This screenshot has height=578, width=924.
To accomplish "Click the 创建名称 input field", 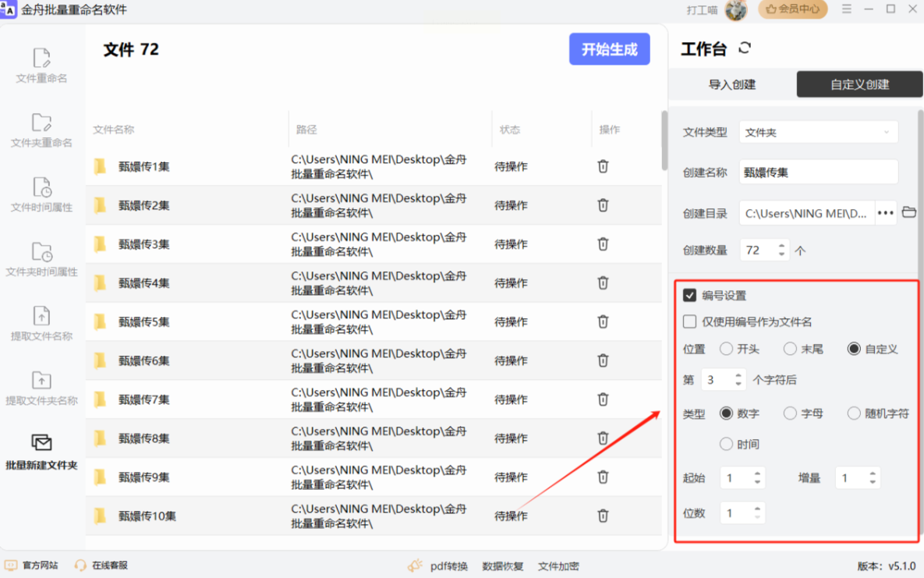I will point(818,172).
